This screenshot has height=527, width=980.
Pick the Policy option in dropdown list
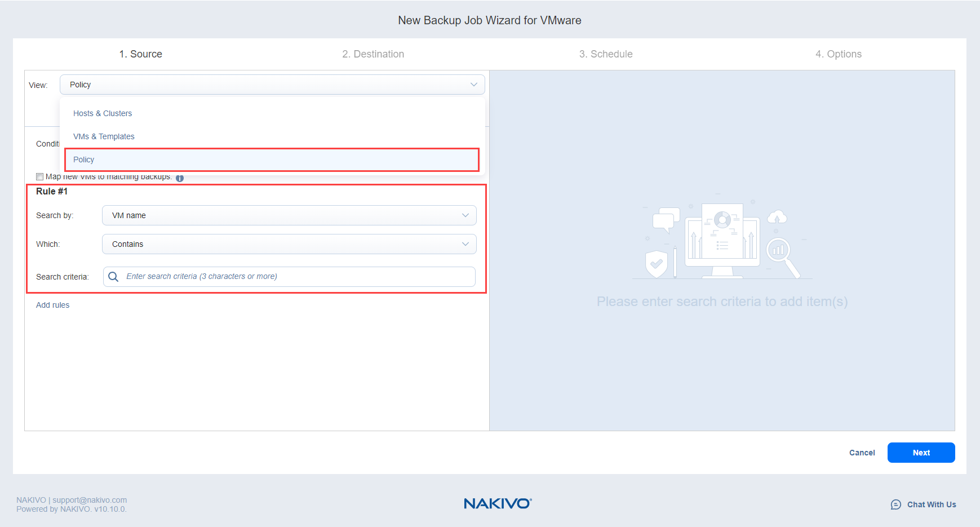(84, 160)
